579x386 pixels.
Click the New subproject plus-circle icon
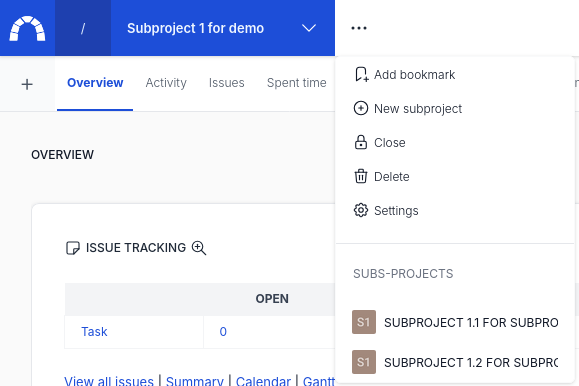coord(361,108)
